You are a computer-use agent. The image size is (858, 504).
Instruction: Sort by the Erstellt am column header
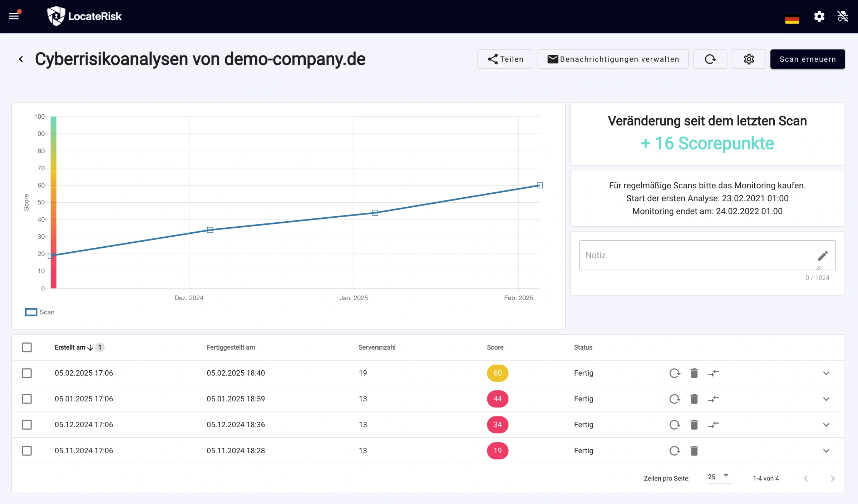[70, 347]
